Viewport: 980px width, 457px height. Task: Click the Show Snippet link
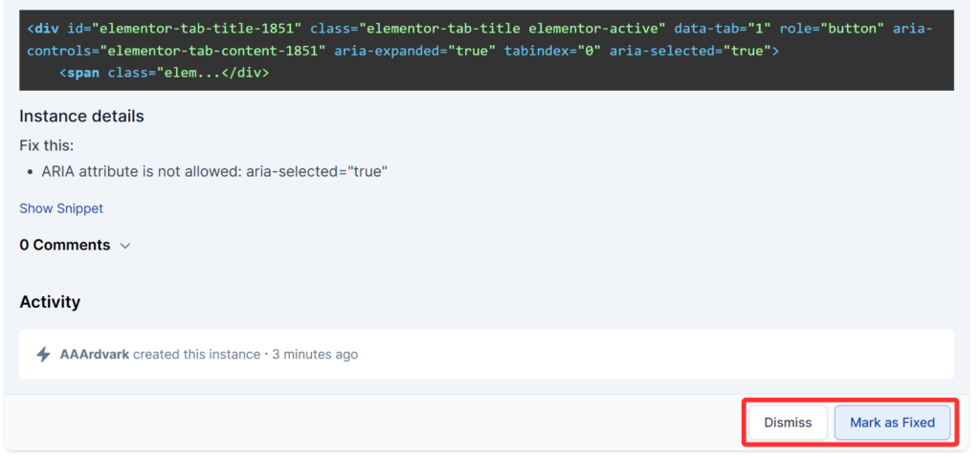click(61, 208)
